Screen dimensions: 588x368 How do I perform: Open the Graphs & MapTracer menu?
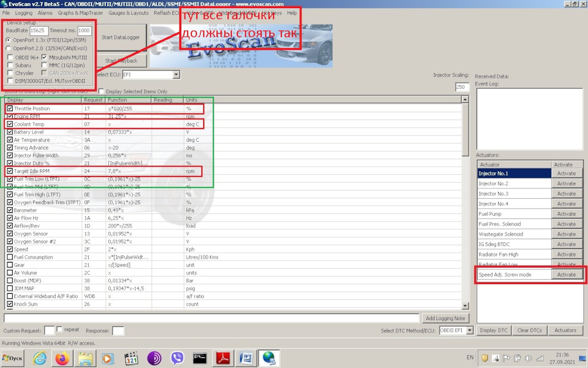point(80,13)
